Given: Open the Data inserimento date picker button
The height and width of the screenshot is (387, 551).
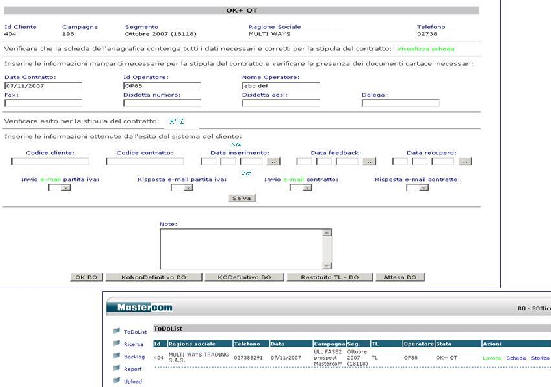Looking at the screenshot, I should (273, 161).
